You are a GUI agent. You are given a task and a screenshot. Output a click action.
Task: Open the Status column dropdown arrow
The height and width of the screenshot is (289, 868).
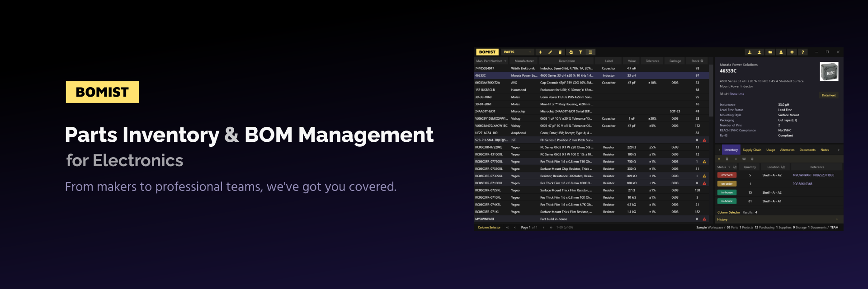pos(729,167)
